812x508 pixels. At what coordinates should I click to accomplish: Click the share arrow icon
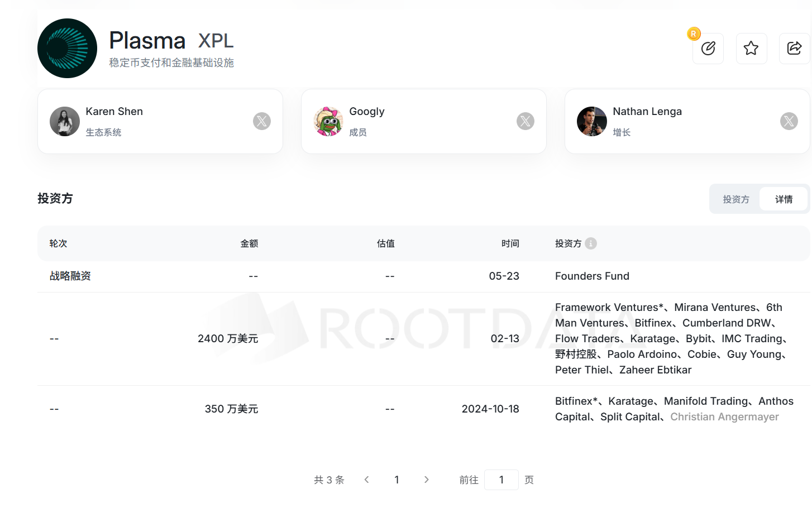tap(794, 49)
